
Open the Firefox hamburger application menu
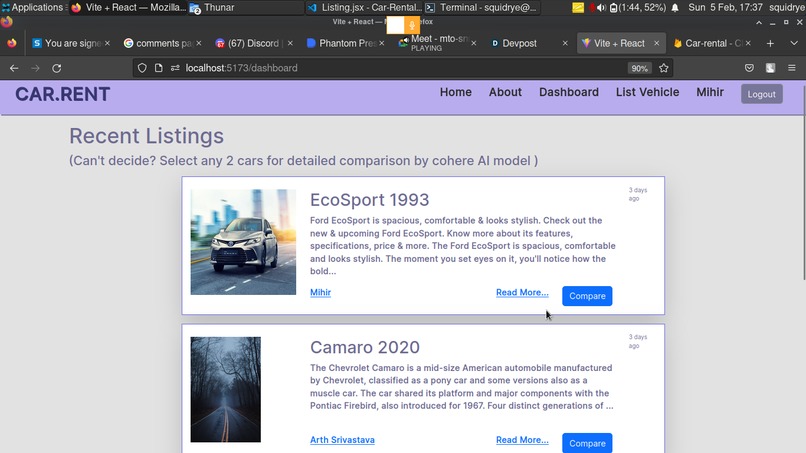point(792,68)
